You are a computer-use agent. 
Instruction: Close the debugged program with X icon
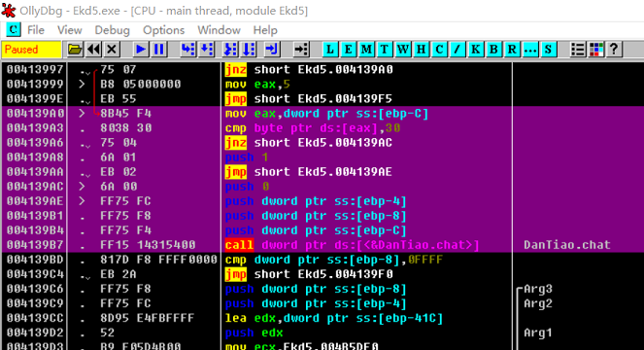[112, 50]
